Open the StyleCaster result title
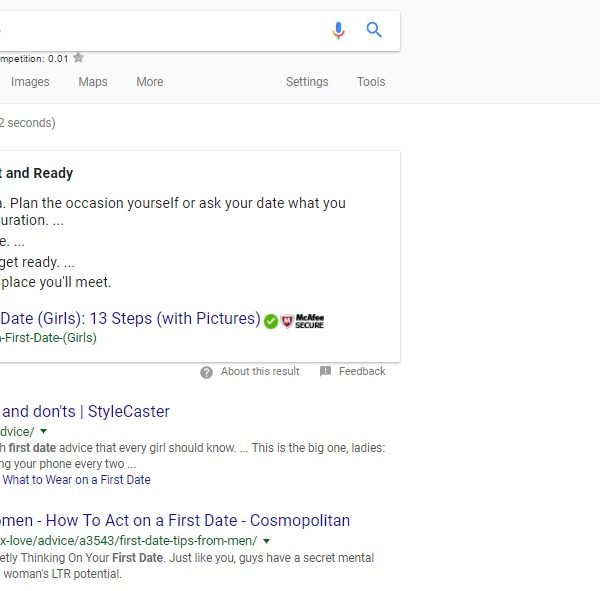600x591 pixels. (x=85, y=411)
